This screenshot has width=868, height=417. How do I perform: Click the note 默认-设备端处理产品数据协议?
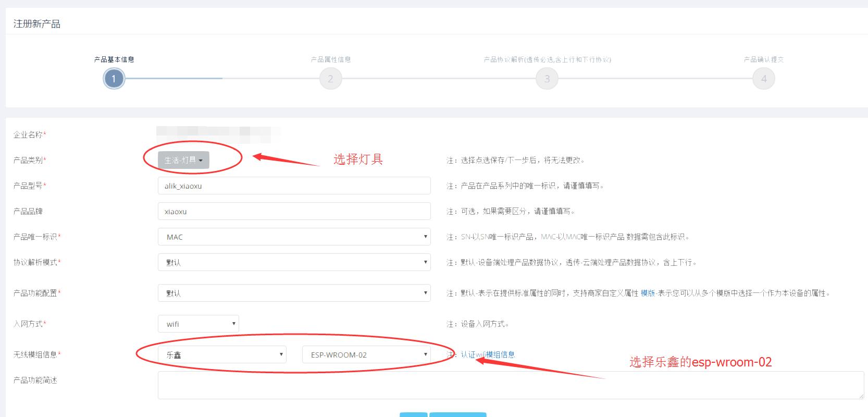click(572, 262)
